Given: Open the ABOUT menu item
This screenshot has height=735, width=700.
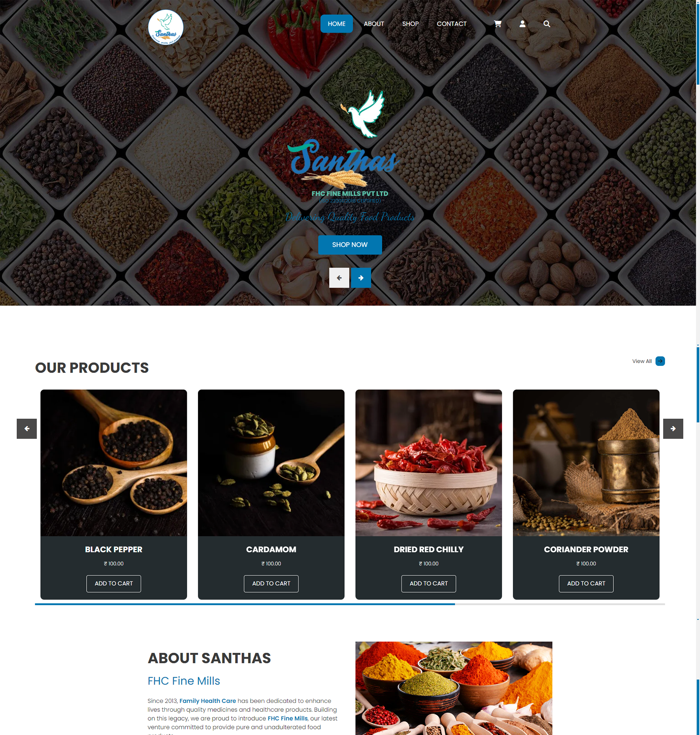Looking at the screenshot, I should coord(374,24).
